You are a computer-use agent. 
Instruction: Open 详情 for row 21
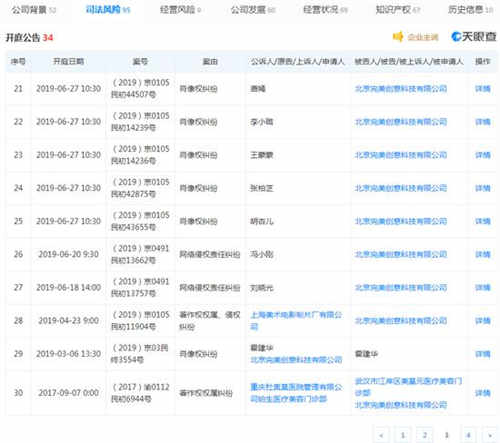(483, 89)
